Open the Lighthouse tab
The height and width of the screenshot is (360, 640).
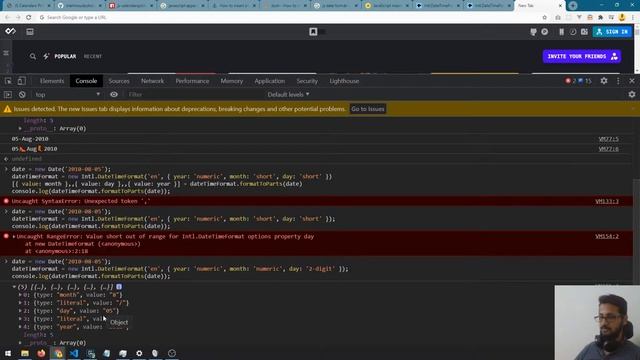pyautogui.click(x=344, y=81)
